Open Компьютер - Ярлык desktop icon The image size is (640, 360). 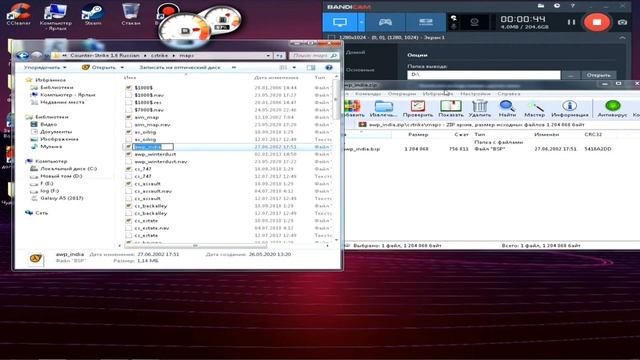click(x=56, y=17)
